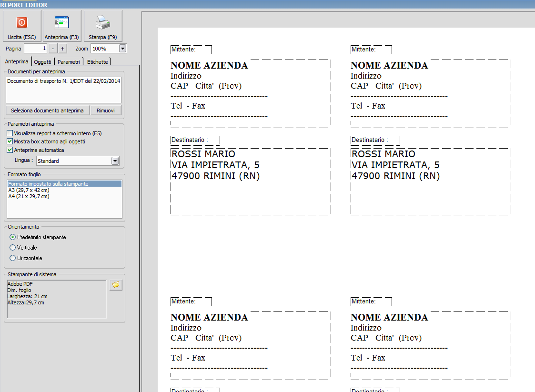The width and height of the screenshot is (535, 392).
Task: Open Anteprima (F3) preview icon
Action: (x=61, y=22)
